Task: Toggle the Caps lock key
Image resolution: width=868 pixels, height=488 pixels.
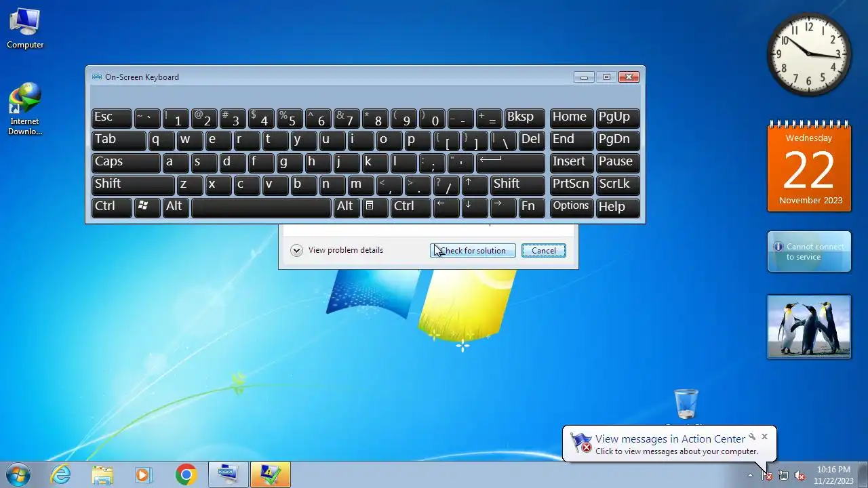Action: pos(125,162)
